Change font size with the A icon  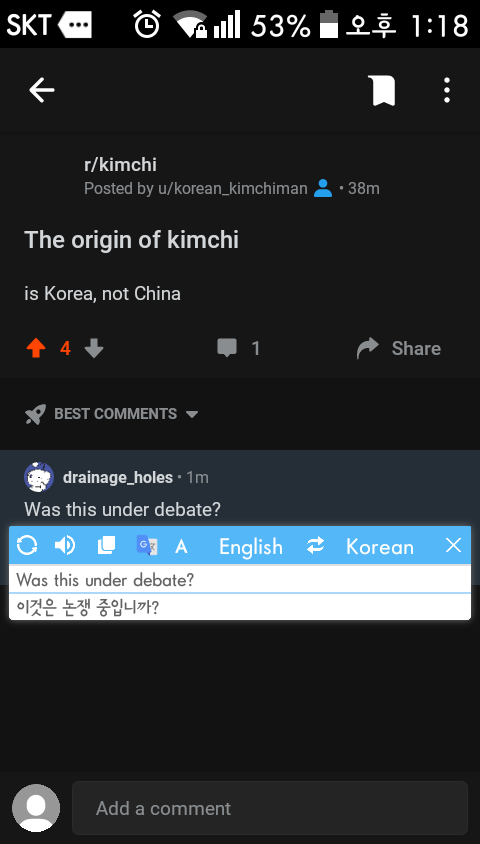pyautogui.click(x=181, y=547)
